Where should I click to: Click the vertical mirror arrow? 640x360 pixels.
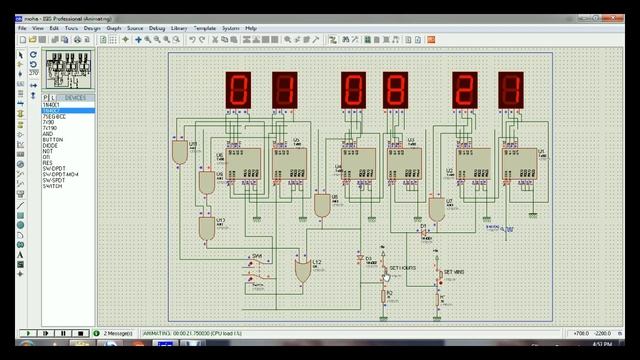[x=33, y=95]
